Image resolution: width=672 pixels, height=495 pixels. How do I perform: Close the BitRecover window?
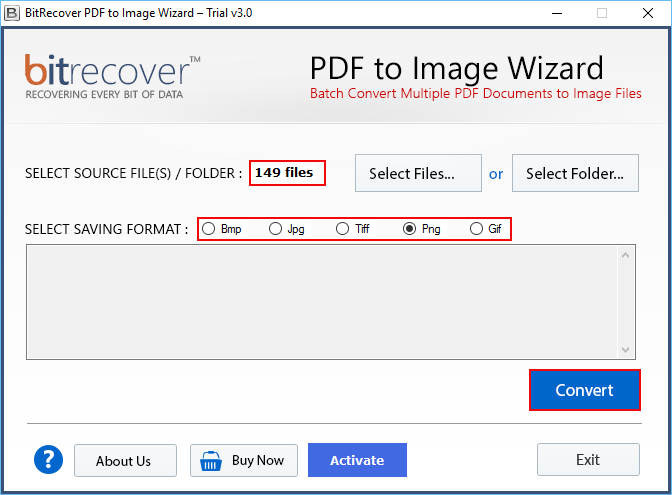pos(648,13)
